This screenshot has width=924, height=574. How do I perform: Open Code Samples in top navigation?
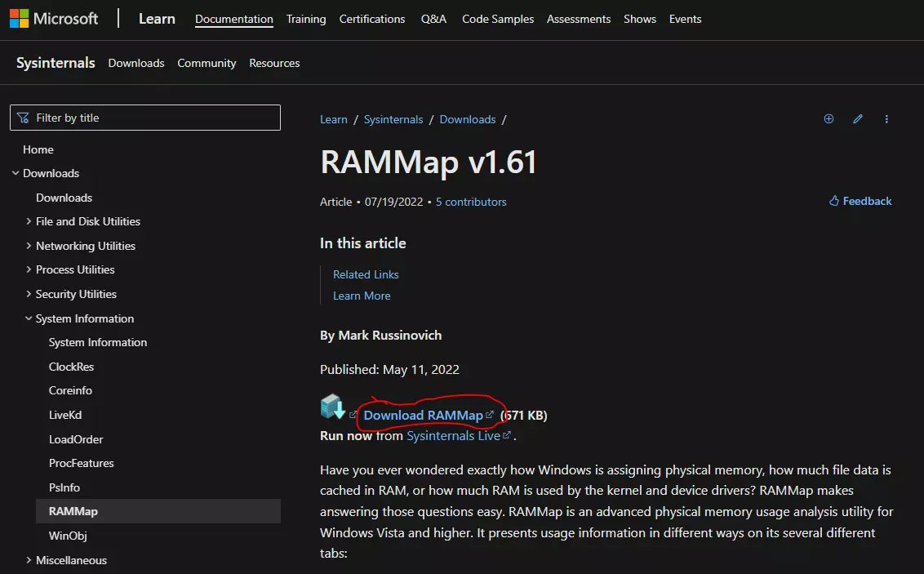[498, 19]
